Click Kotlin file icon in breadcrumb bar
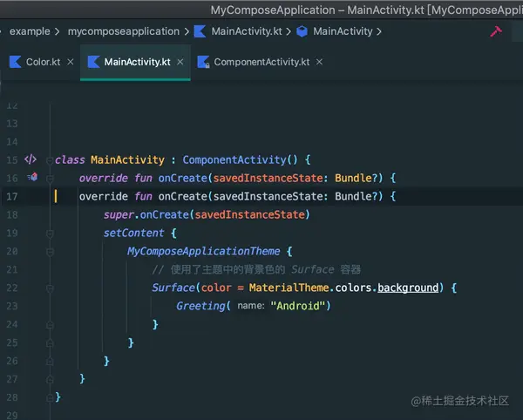The width and height of the screenshot is (523, 420). (200, 31)
